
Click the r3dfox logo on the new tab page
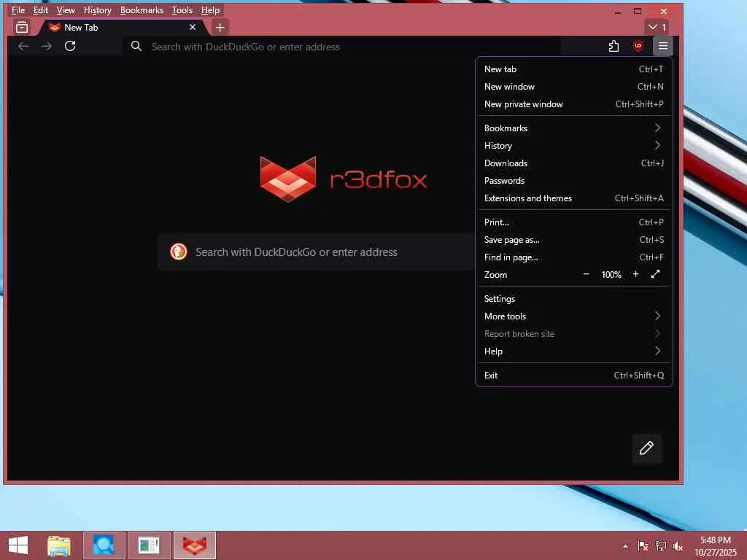344,179
